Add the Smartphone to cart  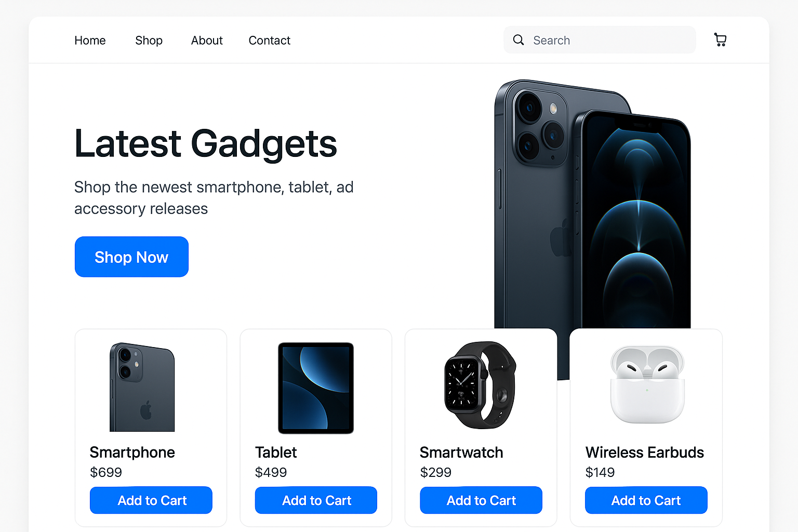151,500
